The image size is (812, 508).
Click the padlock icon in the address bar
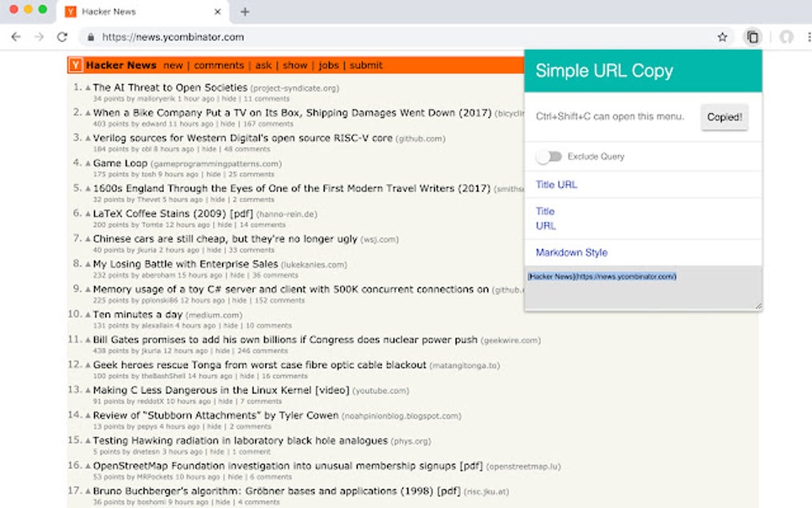point(92,37)
